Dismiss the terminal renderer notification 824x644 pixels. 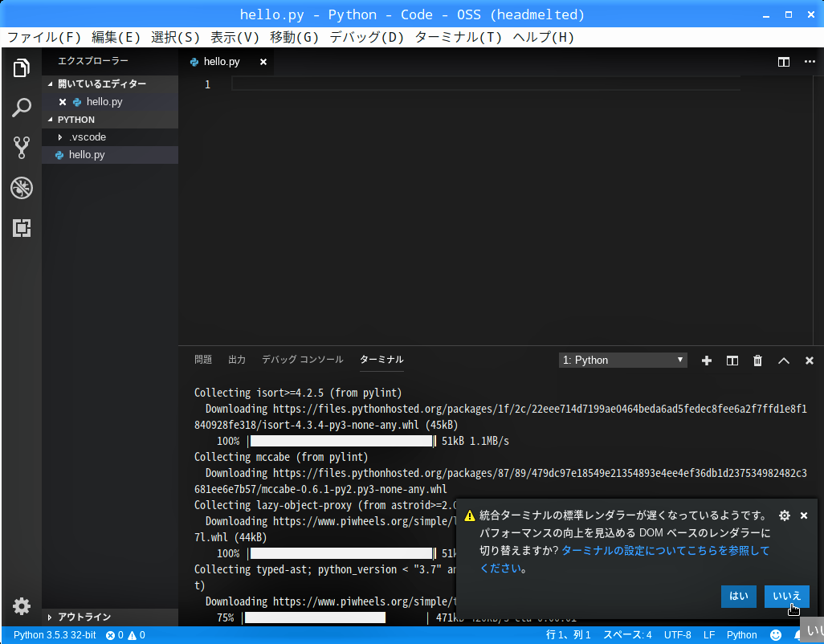803,516
